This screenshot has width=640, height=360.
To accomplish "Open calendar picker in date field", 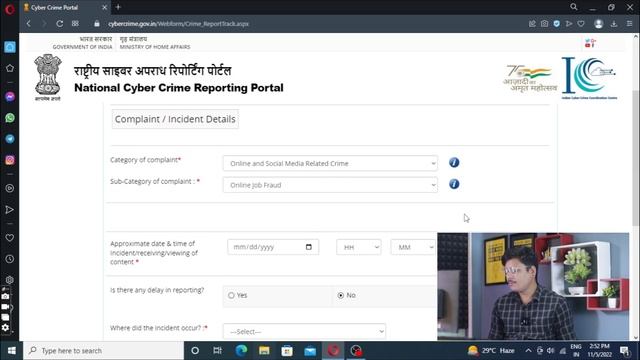I will [x=309, y=247].
